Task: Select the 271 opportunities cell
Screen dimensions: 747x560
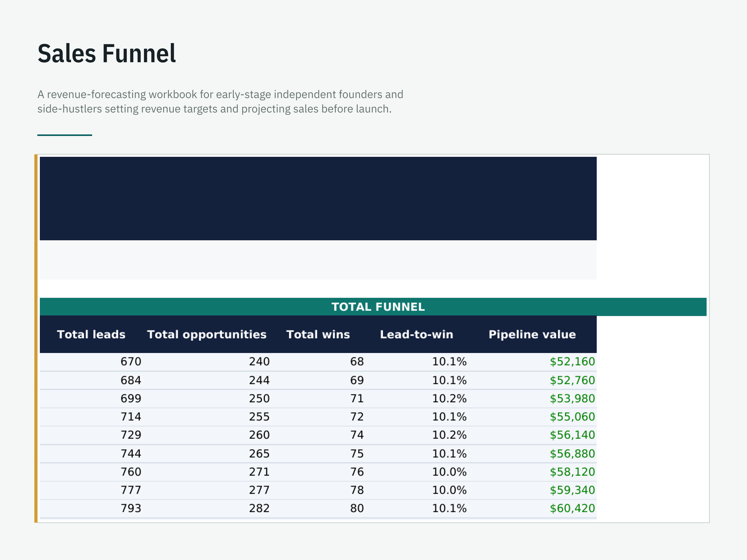Action: point(259,472)
